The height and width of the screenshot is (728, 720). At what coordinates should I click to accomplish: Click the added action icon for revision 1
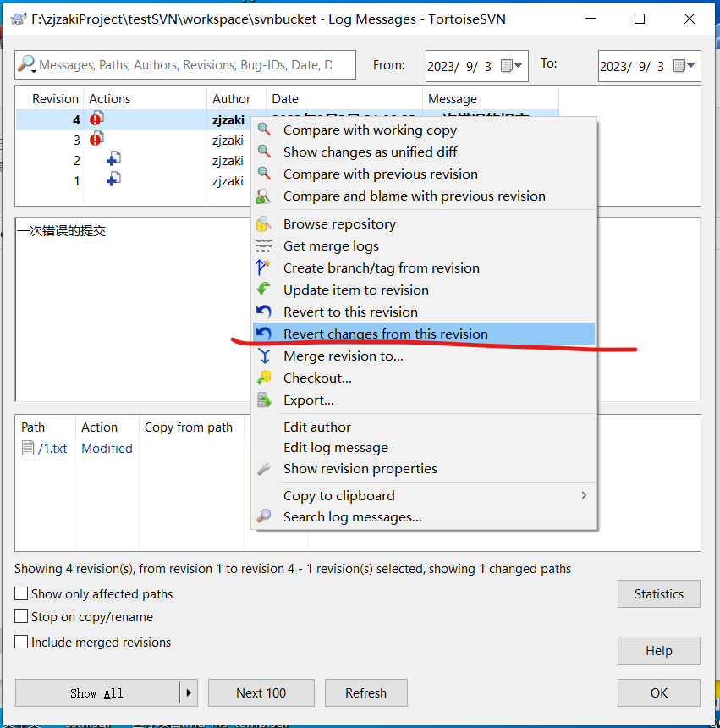coord(113,179)
